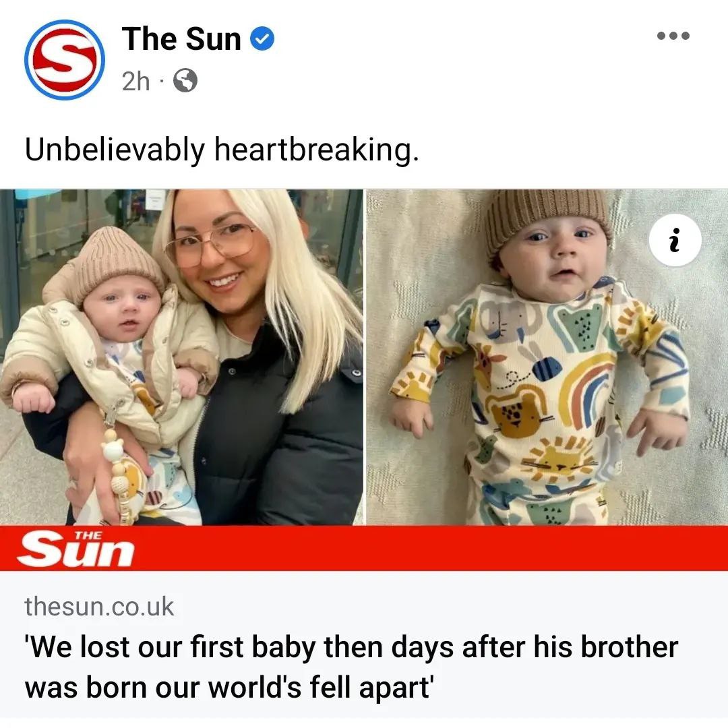The width and height of the screenshot is (728, 728).
Task: Open right photo of baby on blanket
Action: pyautogui.click(x=547, y=357)
